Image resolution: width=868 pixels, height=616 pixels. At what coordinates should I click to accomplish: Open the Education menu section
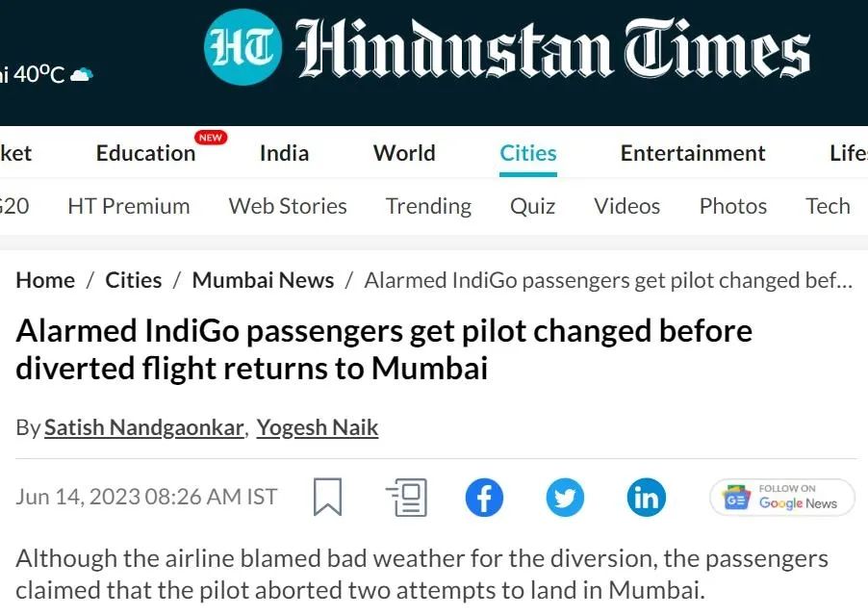(145, 153)
